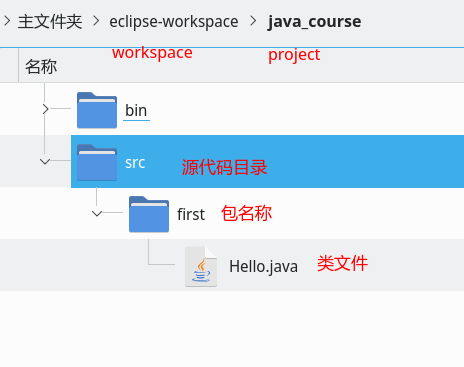Navigate to eclipse-workspace breadcrumb
Image resolution: width=464 pixels, height=367 pixels.
pos(174,22)
